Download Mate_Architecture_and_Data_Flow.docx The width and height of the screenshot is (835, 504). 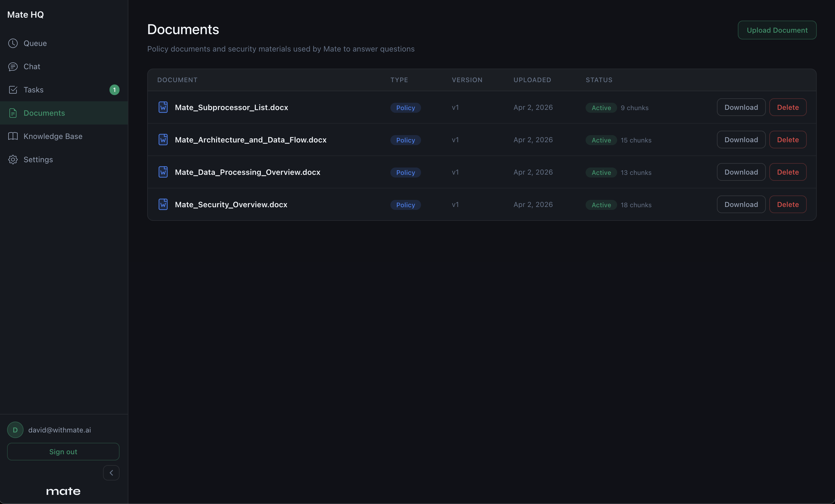click(741, 140)
